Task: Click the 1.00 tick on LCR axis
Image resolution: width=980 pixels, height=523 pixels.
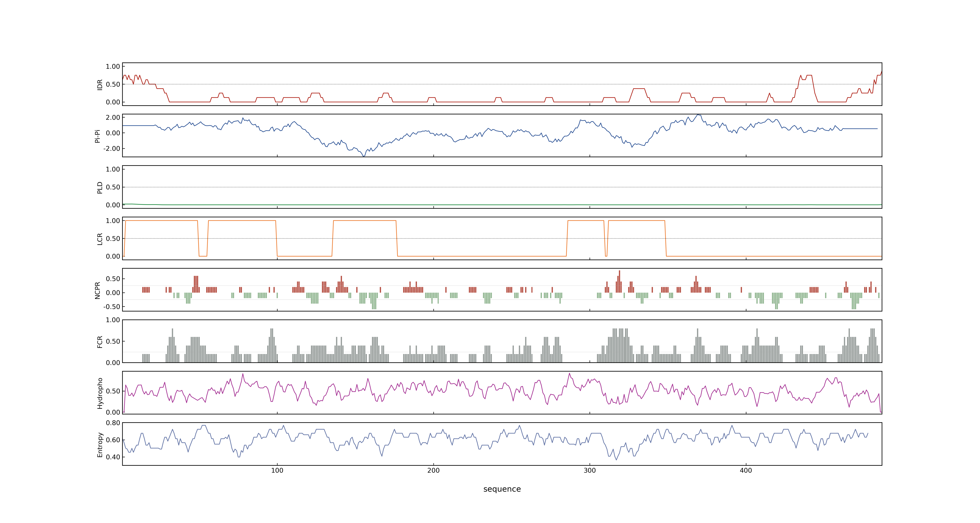Action: pyautogui.click(x=113, y=221)
